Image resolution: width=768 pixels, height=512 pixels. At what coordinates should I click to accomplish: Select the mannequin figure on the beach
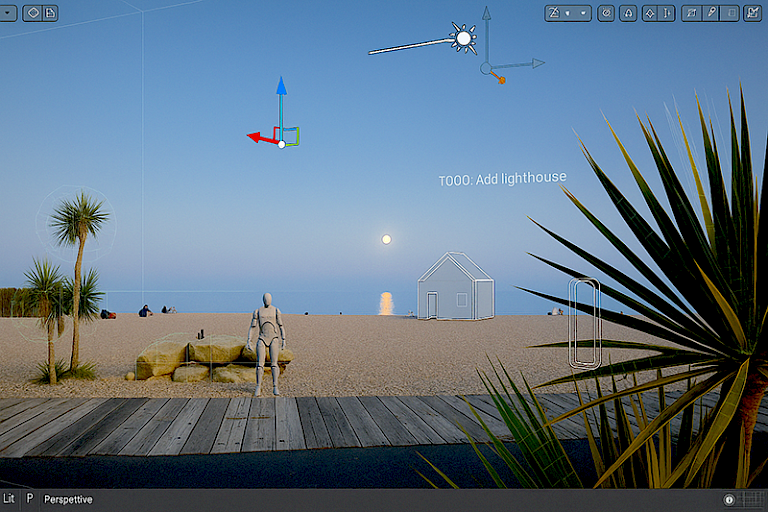[x=266, y=340]
